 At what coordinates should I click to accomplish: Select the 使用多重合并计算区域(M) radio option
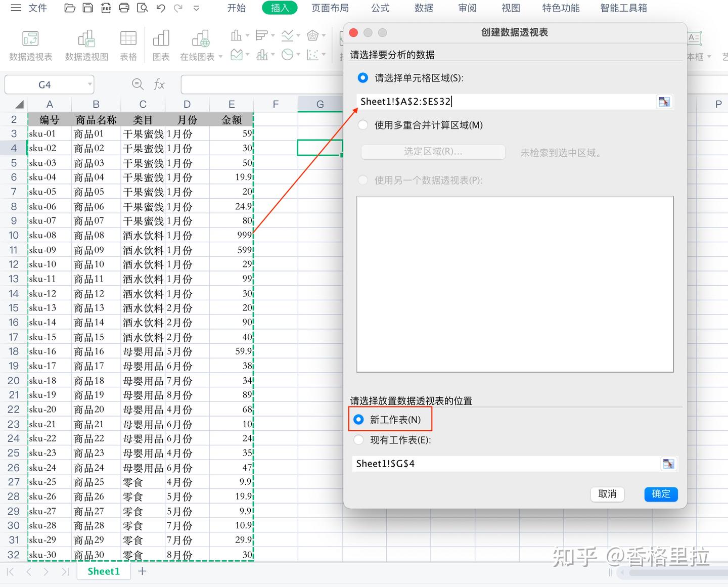(x=363, y=125)
